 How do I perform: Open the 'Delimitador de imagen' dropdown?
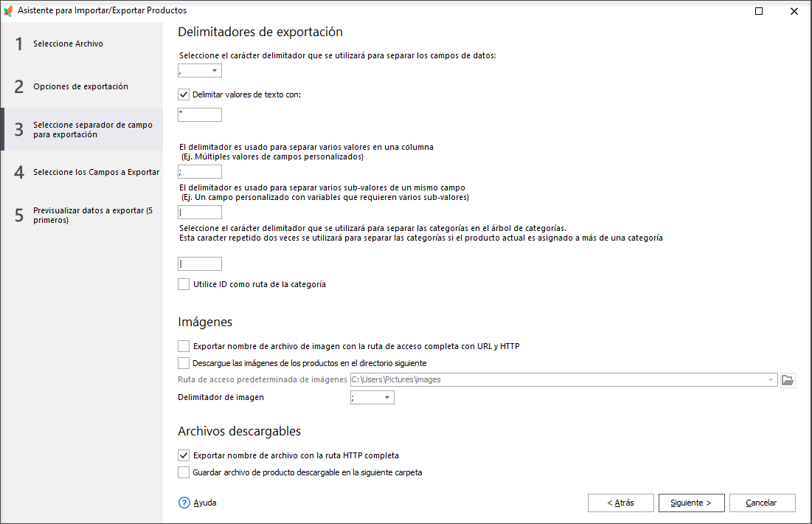click(x=387, y=398)
